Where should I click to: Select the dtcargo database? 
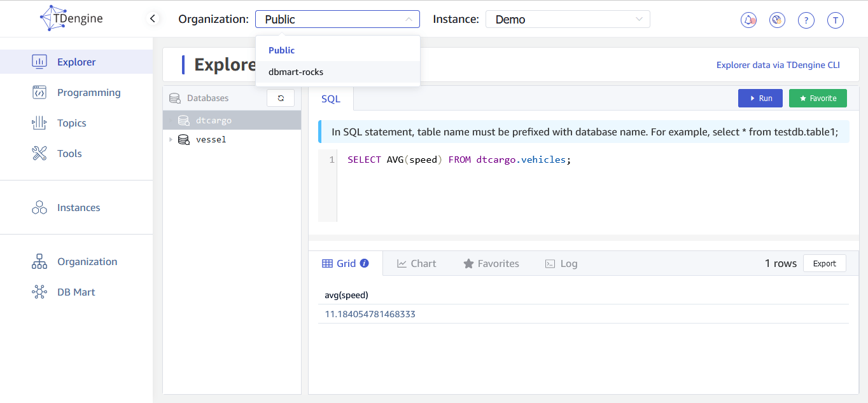(214, 120)
